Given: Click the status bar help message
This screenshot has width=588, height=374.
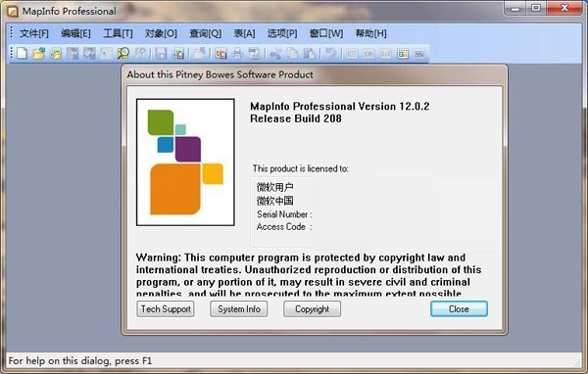Looking at the screenshot, I should click(x=80, y=361).
